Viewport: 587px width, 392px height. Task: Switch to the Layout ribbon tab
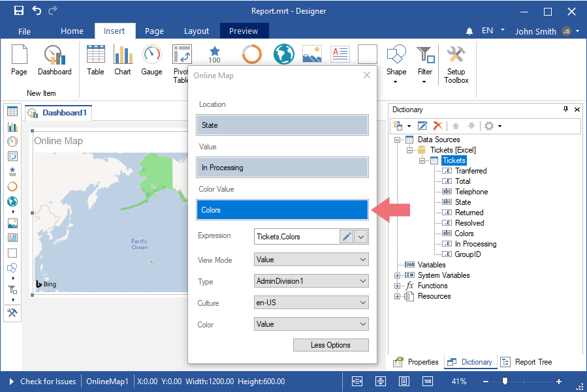[197, 31]
